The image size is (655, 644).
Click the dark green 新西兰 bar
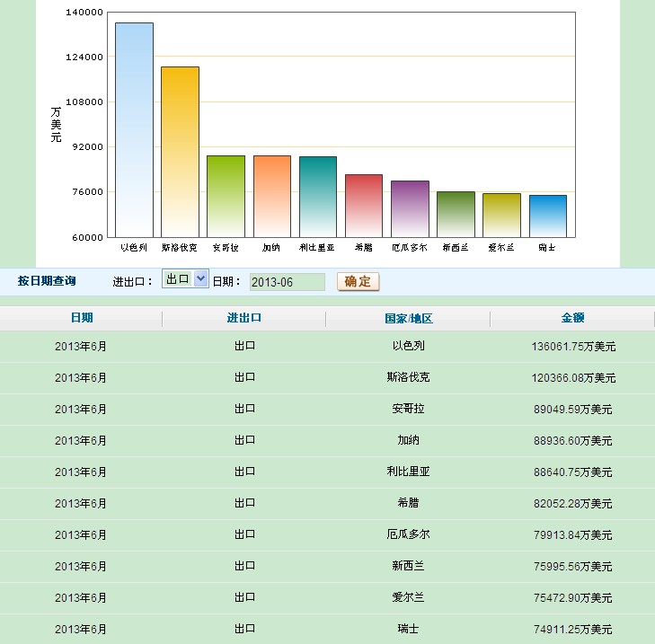[456, 214]
